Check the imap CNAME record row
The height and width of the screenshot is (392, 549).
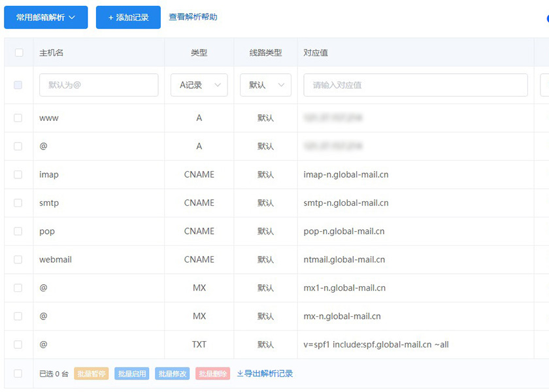[18, 174]
